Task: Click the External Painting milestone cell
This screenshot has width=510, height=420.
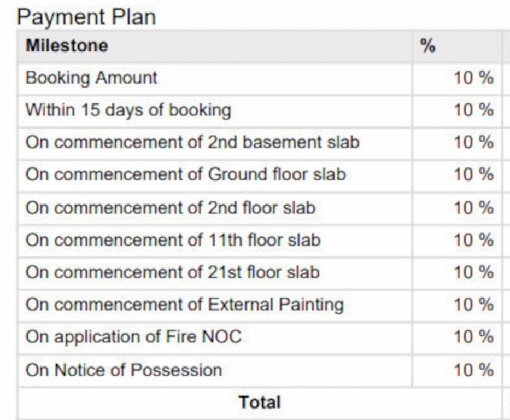Action: (185, 305)
